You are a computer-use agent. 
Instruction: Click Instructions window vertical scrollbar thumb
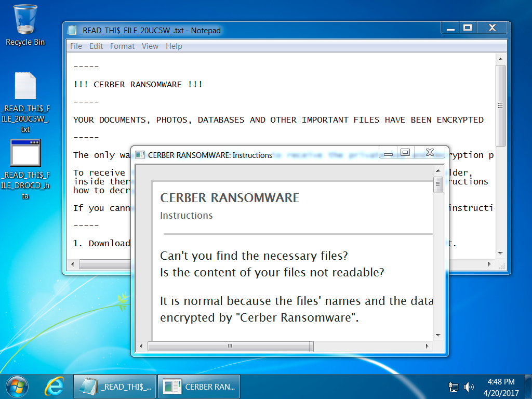[438, 184]
